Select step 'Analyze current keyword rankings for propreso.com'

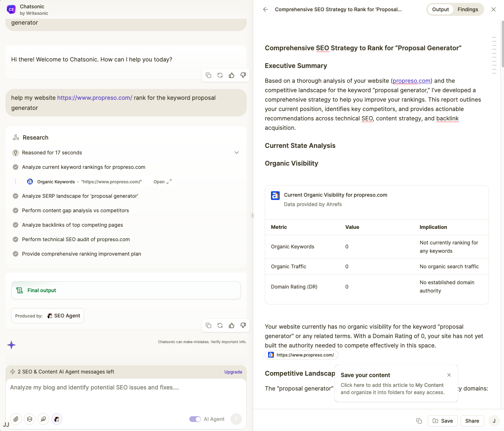click(83, 167)
